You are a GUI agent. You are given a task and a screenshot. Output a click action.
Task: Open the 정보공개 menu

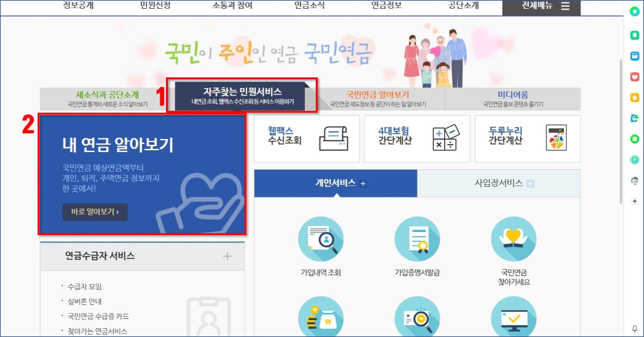78,5
